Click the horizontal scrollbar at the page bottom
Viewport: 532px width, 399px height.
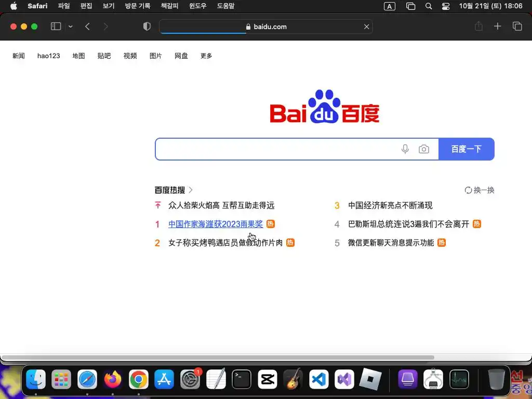tap(217, 357)
